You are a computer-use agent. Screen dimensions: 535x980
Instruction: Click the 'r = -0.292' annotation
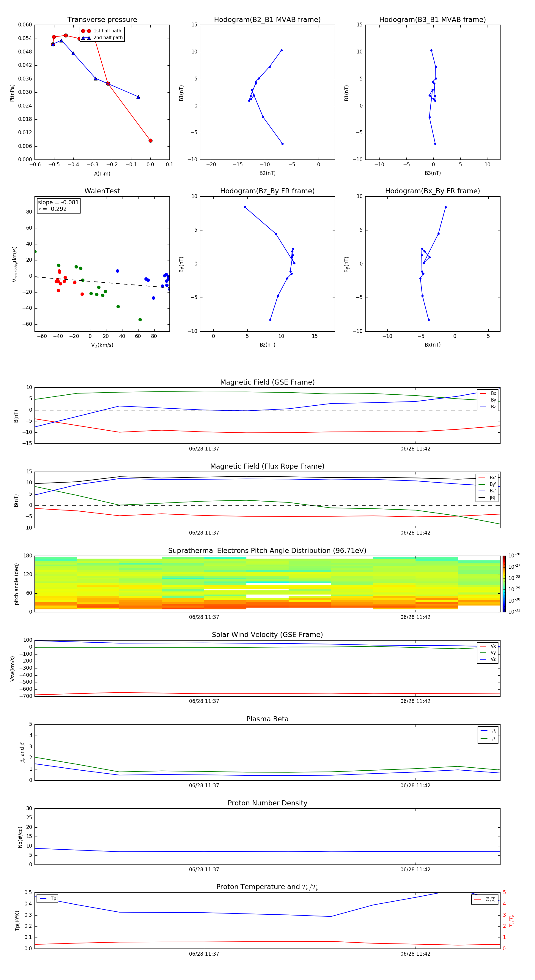tap(53, 209)
